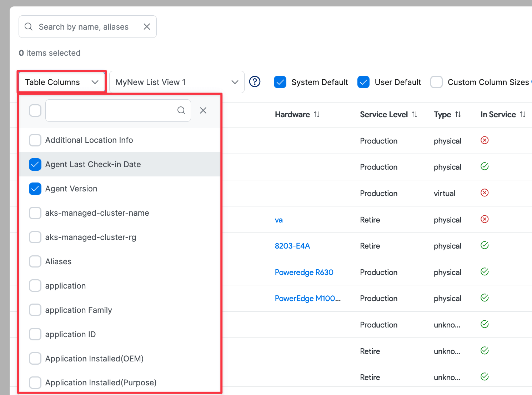This screenshot has height=395, width=532.
Task: Clear the name search with X icon
Action: pos(147,27)
